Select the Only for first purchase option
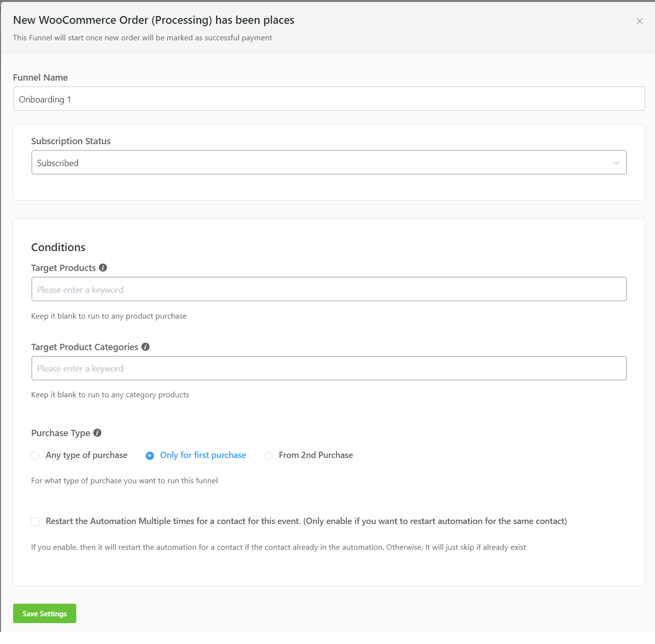 150,456
